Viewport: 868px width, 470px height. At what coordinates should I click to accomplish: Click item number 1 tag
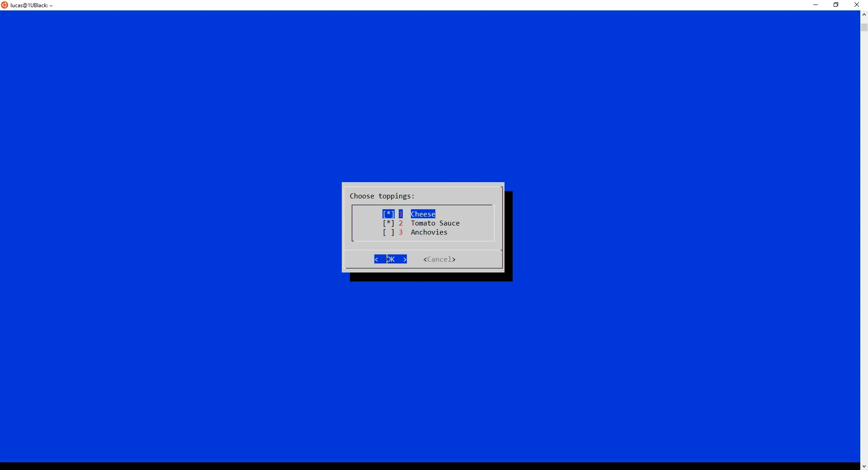click(401, 214)
